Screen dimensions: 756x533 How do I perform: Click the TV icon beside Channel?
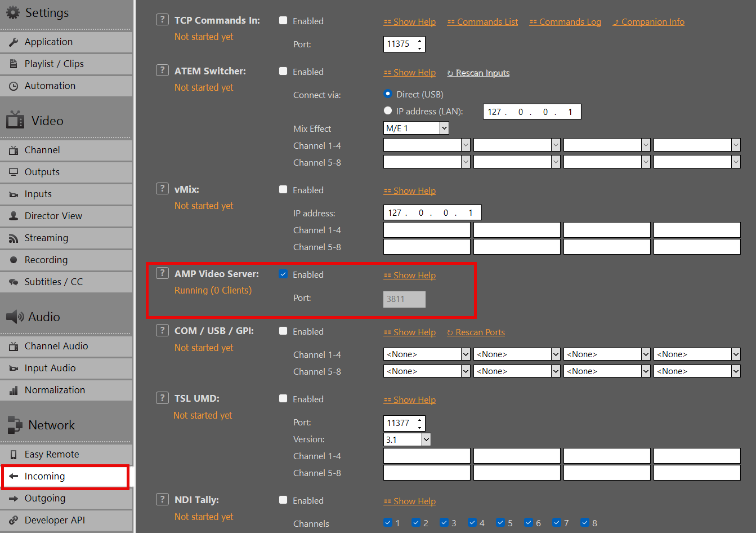click(x=14, y=150)
